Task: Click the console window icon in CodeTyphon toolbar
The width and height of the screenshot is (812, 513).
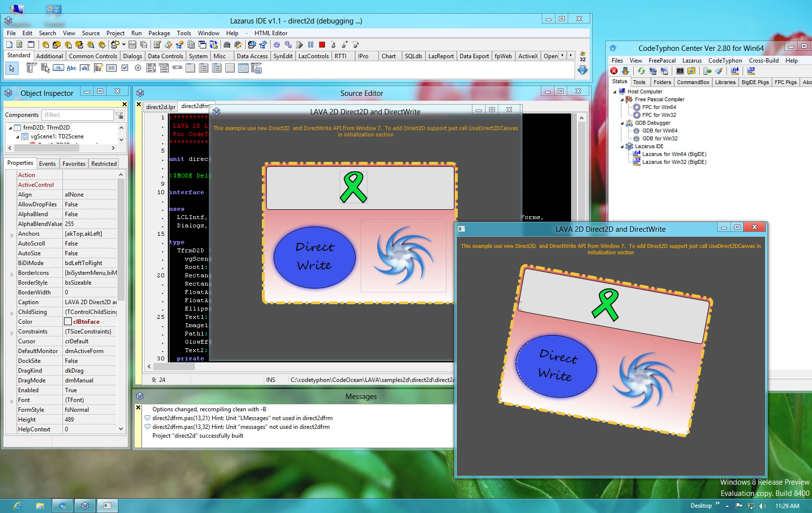Action: (680, 71)
